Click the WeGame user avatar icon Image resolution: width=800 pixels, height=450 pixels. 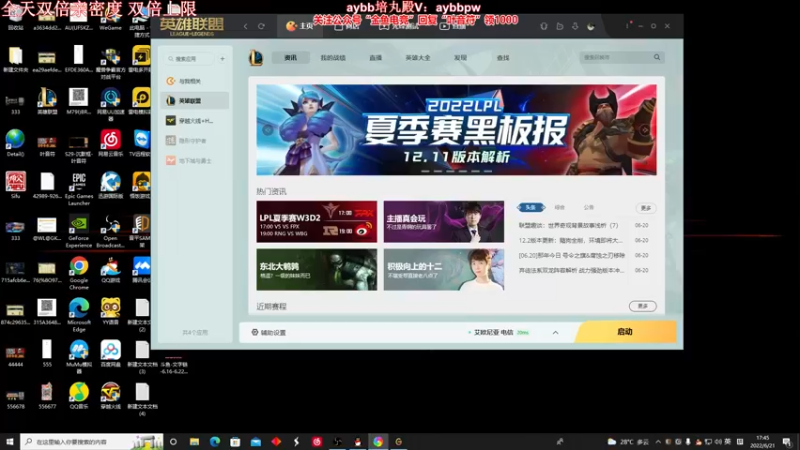(591, 26)
